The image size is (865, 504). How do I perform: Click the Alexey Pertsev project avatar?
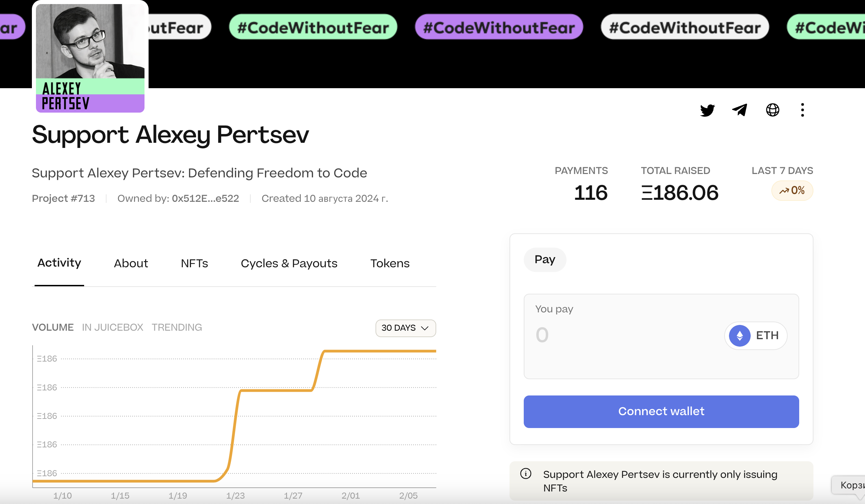pyautogui.click(x=90, y=58)
